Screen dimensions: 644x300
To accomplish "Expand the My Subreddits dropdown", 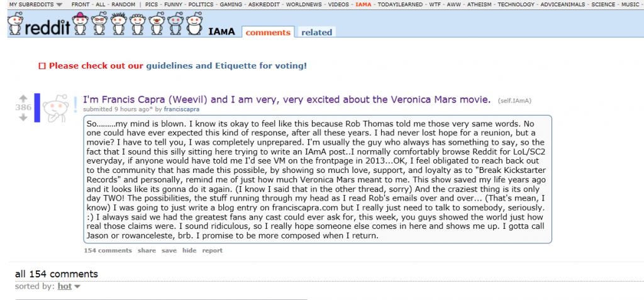I will 36,4.
